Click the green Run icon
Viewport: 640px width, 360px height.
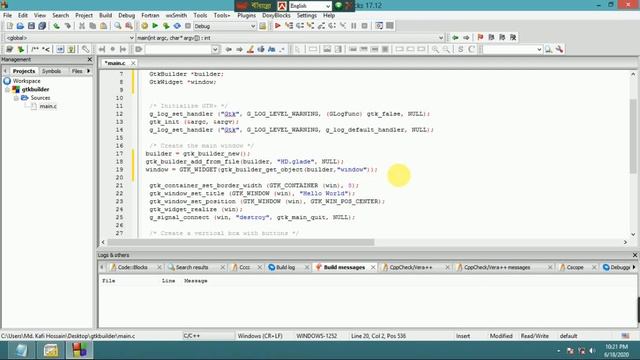tap(155, 26)
